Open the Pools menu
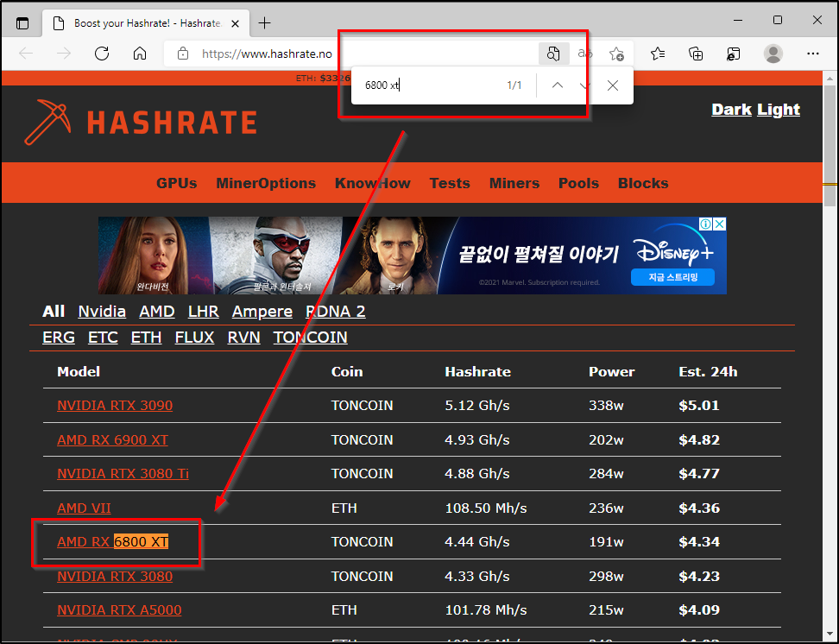Viewport: 839px width, 644px height. coord(578,183)
